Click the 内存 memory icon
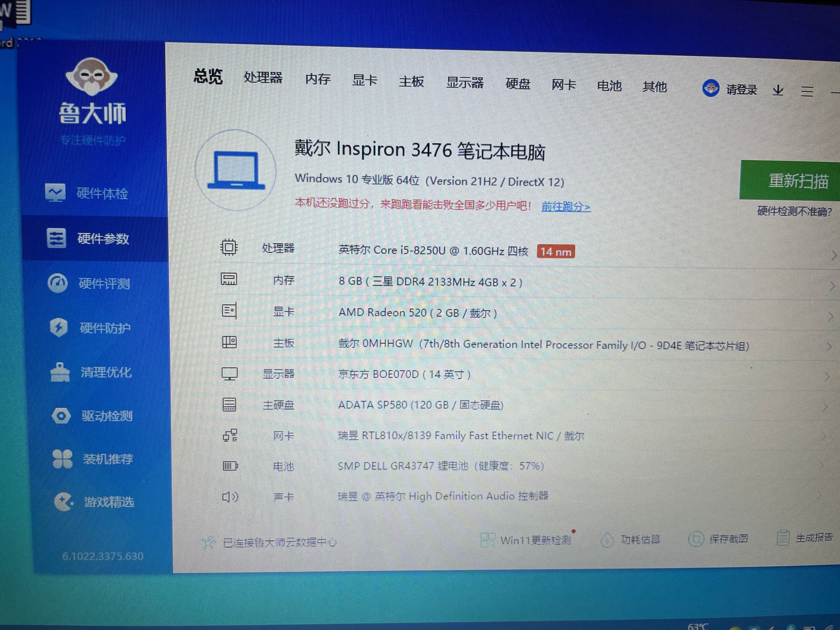 pyautogui.click(x=229, y=279)
